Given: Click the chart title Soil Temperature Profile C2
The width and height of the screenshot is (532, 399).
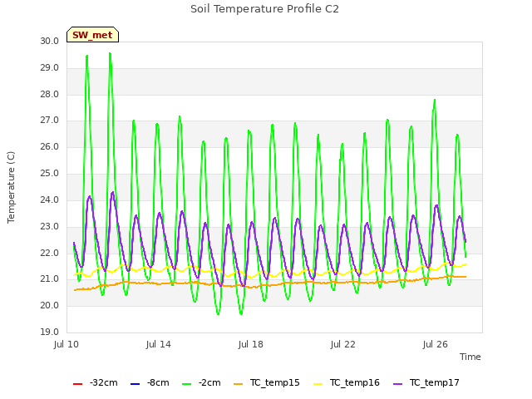Looking at the screenshot, I should click(264, 9).
